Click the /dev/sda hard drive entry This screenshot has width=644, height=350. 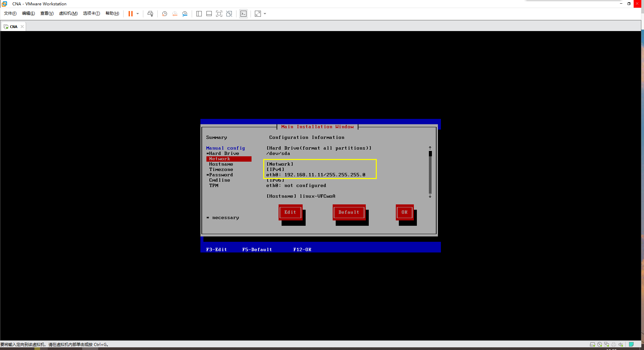coord(278,154)
